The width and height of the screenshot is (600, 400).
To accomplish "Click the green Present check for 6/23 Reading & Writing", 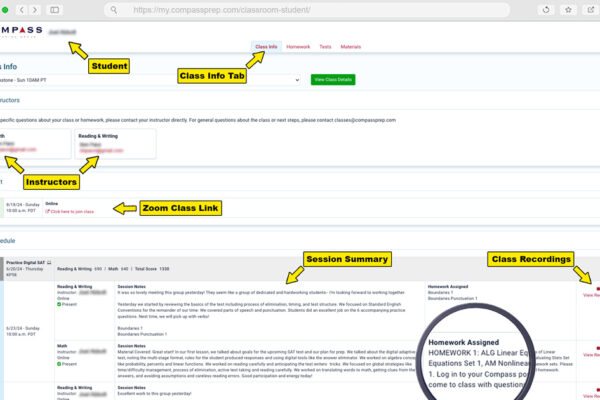I will click(59, 304).
